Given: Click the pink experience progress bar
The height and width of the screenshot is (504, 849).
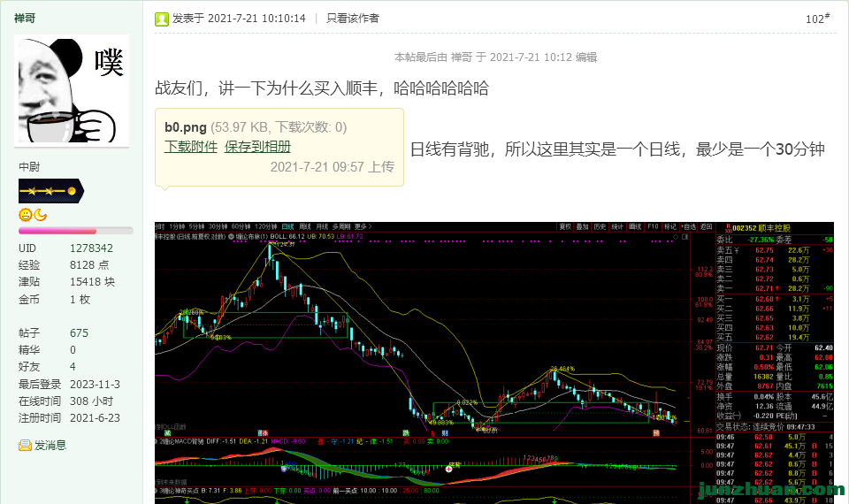Looking at the screenshot, I should click(76, 231).
